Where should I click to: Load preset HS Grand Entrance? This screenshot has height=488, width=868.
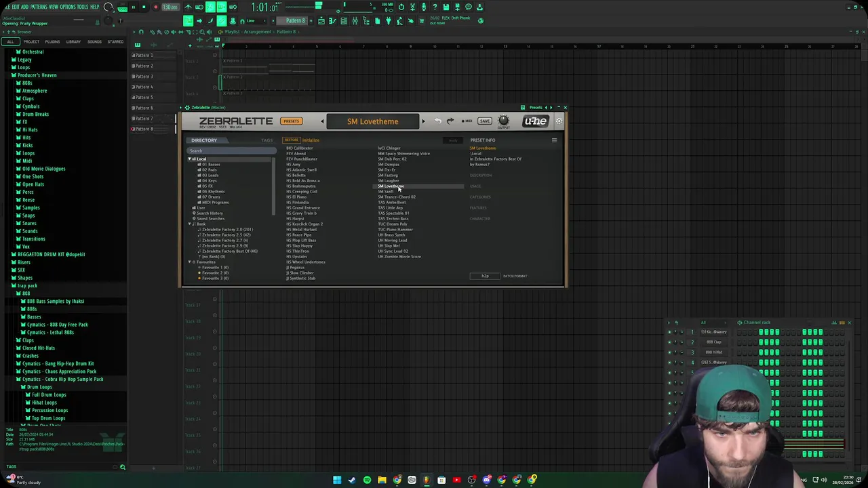[303, 208]
